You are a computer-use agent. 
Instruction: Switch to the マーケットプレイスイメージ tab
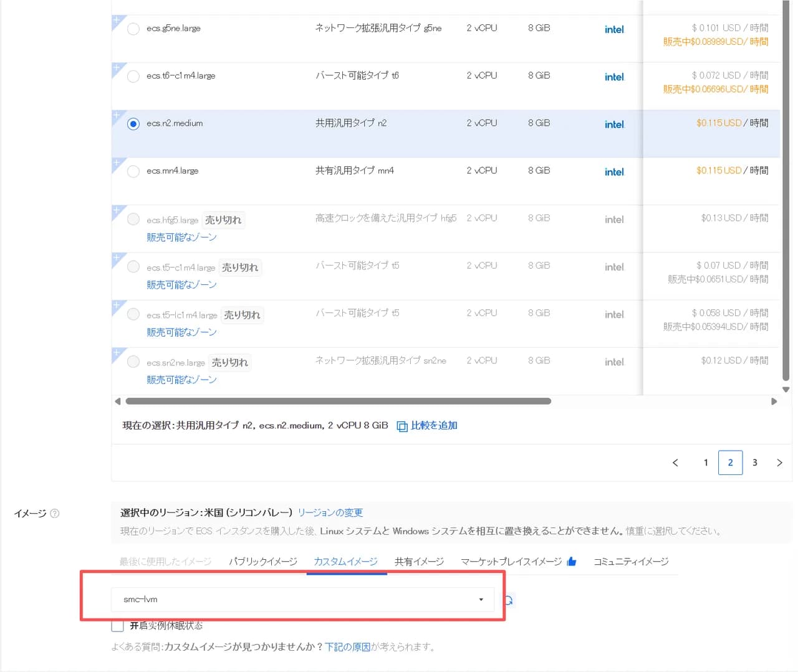click(511, 562)
